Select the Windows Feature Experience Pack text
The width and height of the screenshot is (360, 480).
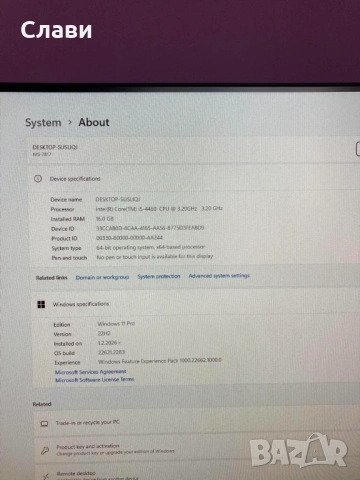pyautogui.click(x=160, y=361)
